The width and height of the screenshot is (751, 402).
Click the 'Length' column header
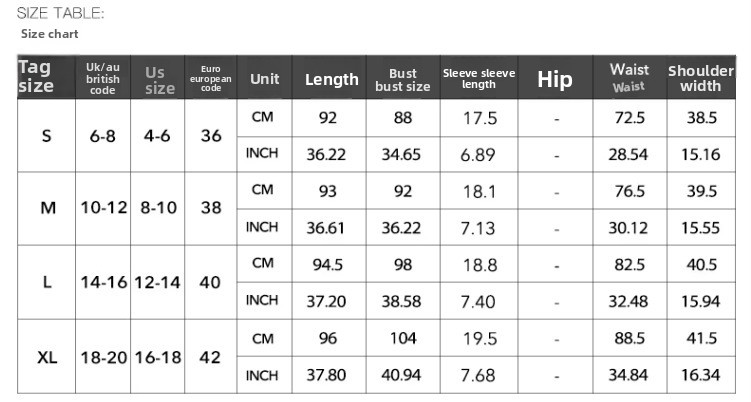click(x=330, y=77)
